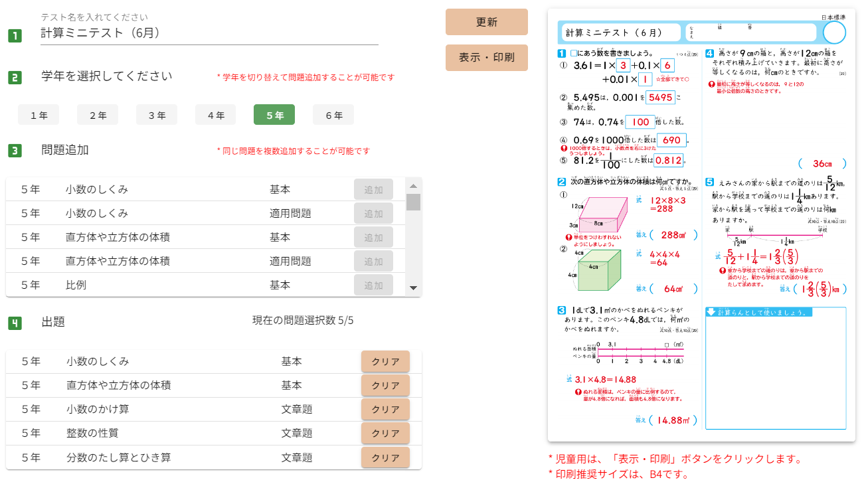Click the green step 2 number icon
868x484 pixels.
click(15, 78)
